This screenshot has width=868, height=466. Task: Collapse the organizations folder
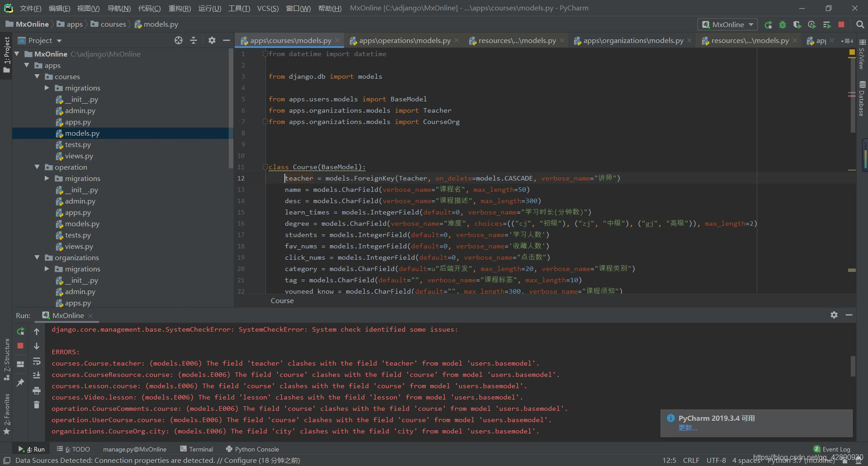[x=38, y=257]
